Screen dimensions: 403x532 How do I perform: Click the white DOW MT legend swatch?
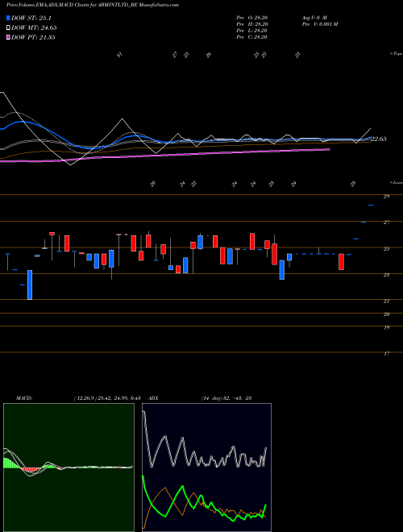coord(9,28)
